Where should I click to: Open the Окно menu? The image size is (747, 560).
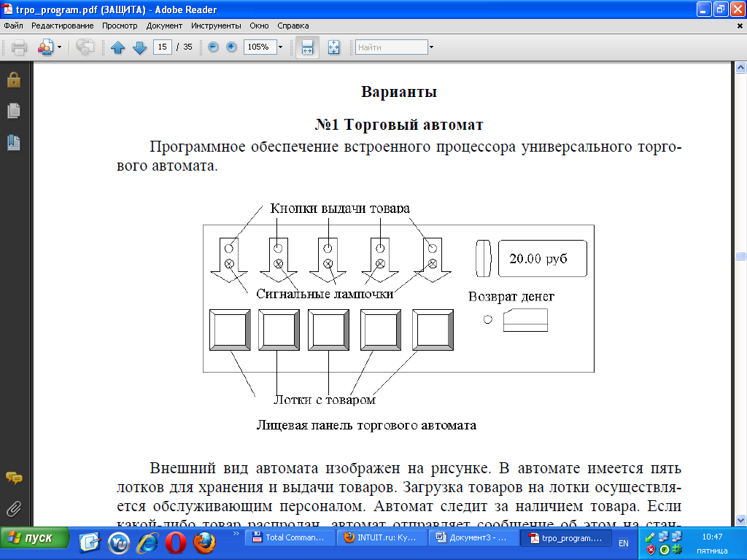(x=259, y=26)
